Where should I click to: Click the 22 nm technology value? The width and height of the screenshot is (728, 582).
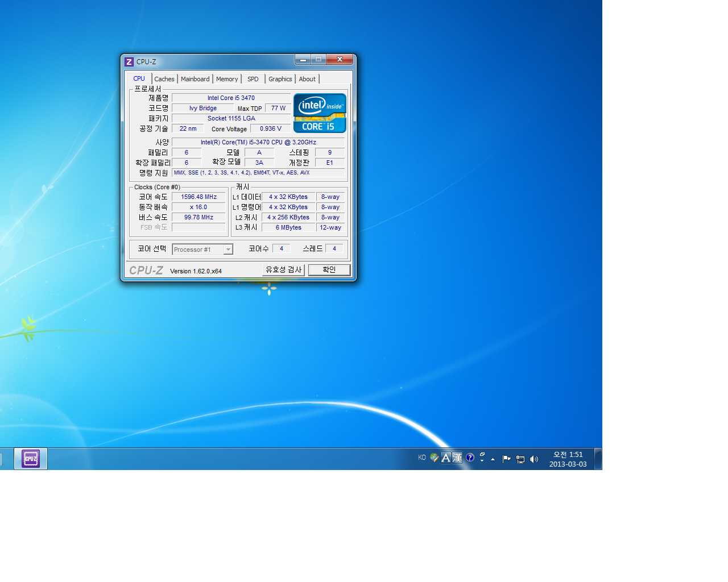[x=188, y=128]
